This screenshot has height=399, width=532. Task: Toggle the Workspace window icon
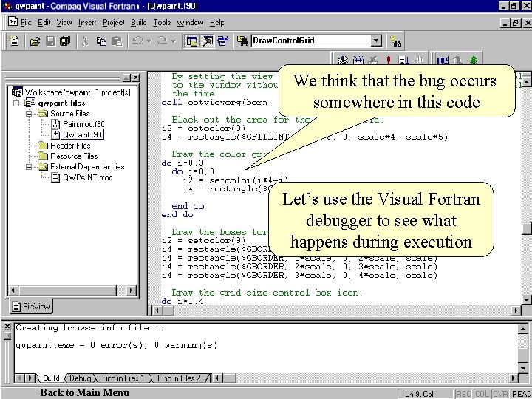coord(191,41)
